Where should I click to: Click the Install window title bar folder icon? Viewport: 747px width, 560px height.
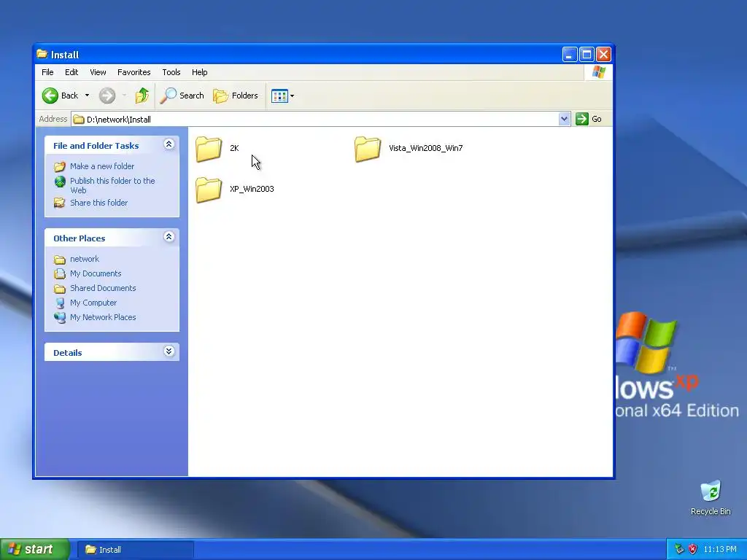click(42, 54)
